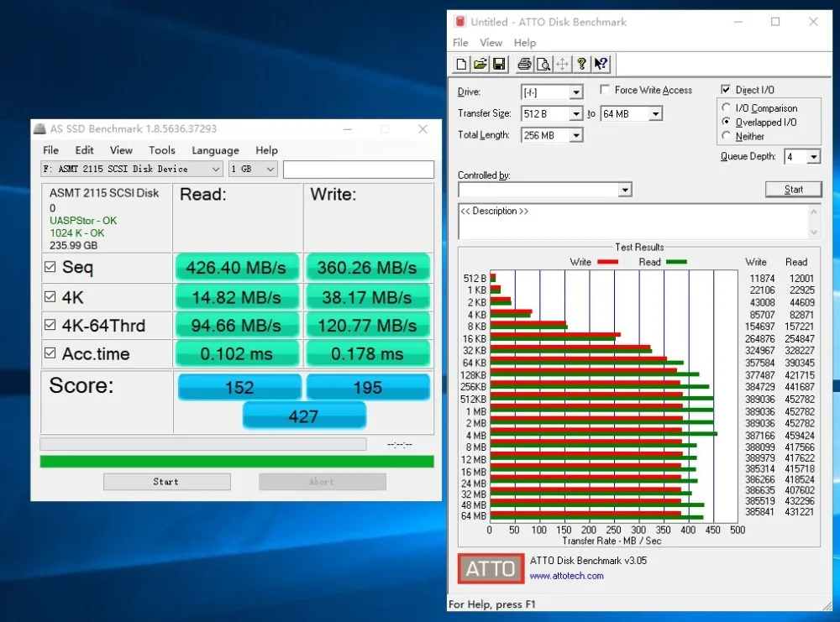
Task: Toggle the Seq test checkbox
Action: pyautogui.click(x=50, y=267)
